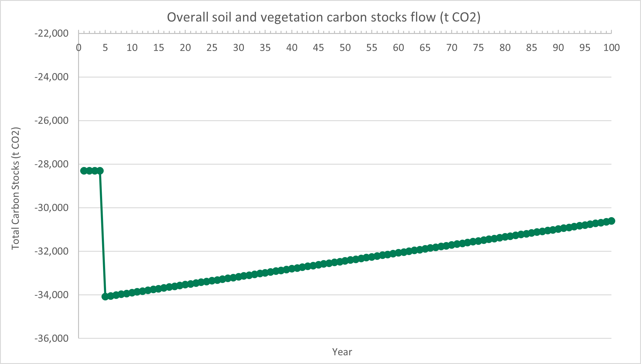
Task: Select the -34,000 vertical axis label
Action: point(51,295)
